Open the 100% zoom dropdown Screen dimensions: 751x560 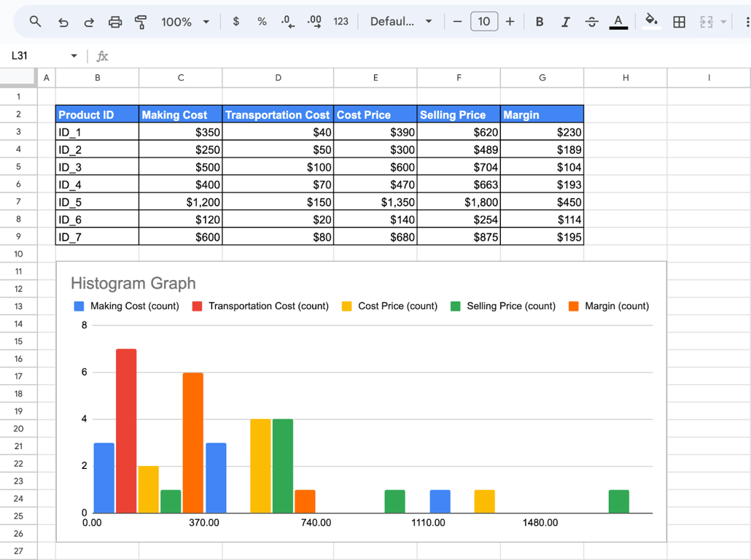185,22
